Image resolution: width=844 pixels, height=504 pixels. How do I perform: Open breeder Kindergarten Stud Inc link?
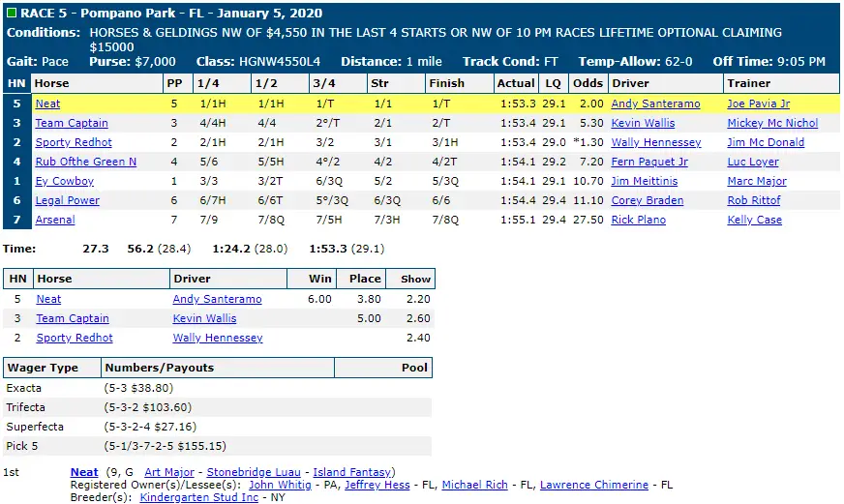199,497
